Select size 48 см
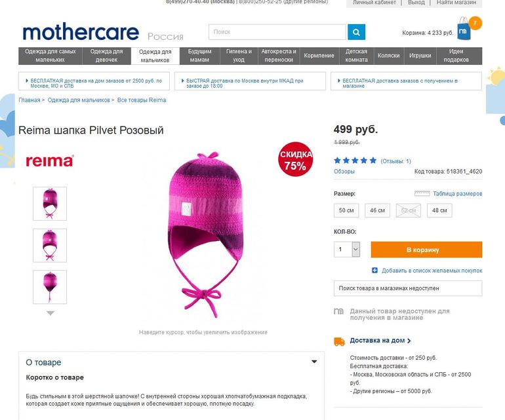 coord(439,210)
